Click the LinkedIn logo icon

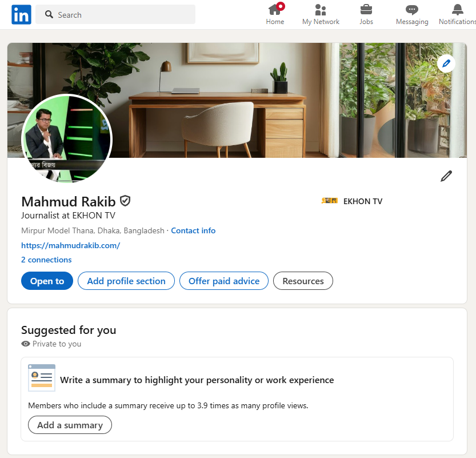coord(21,14)
